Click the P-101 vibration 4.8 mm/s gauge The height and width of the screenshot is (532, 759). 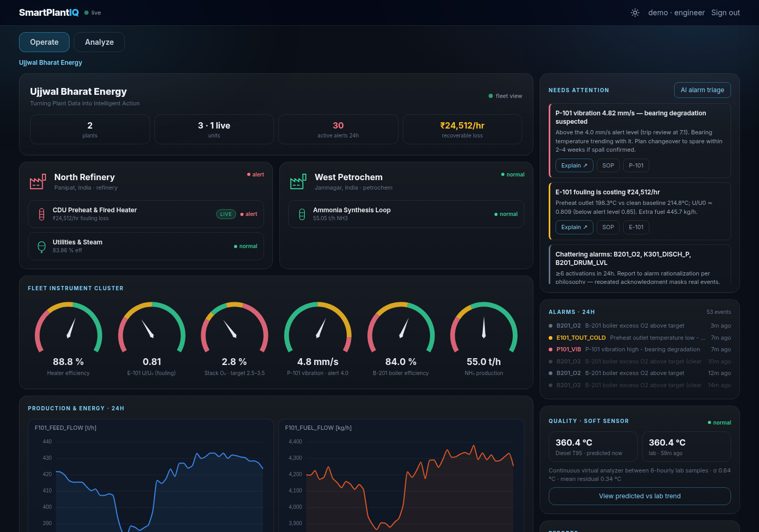click(x=318, y=338)
